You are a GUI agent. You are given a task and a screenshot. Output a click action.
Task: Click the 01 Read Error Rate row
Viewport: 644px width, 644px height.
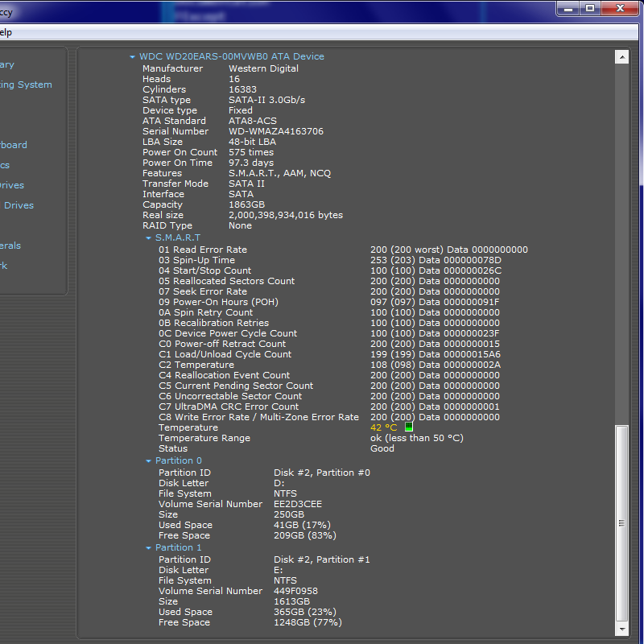[x=343, y=250]
